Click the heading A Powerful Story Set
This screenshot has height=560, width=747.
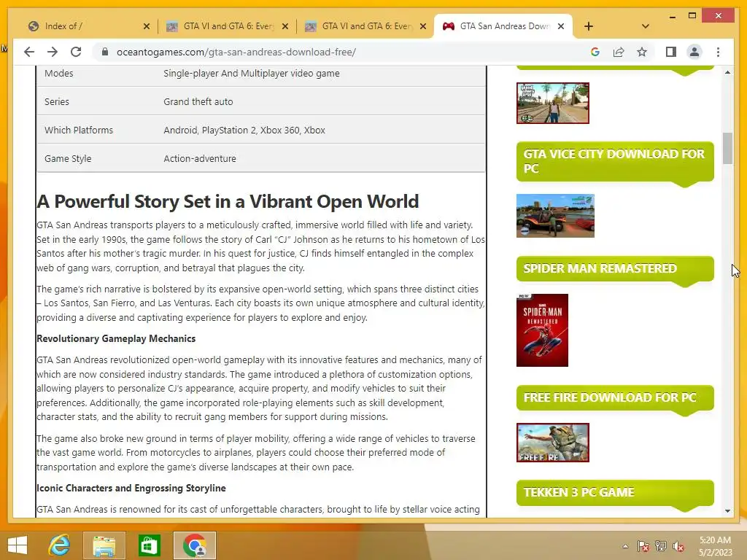click(x=228, y=201)
